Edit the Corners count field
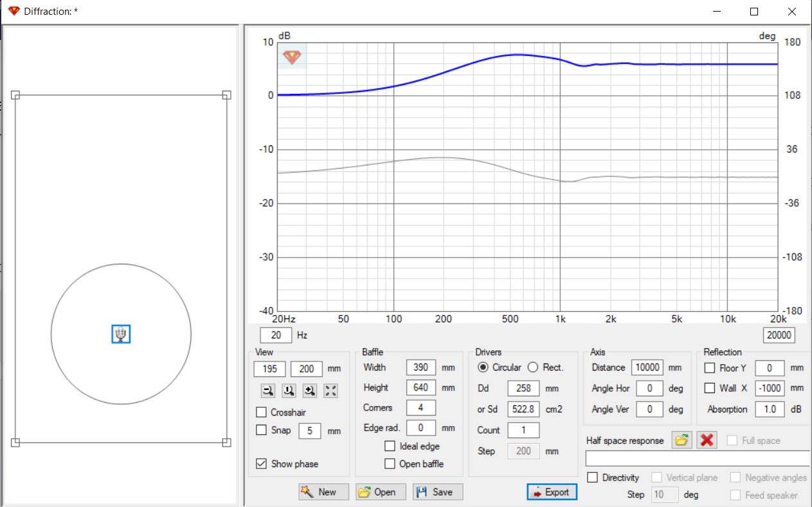Screen dimensions: 812x507 click(x=421, y=408)
